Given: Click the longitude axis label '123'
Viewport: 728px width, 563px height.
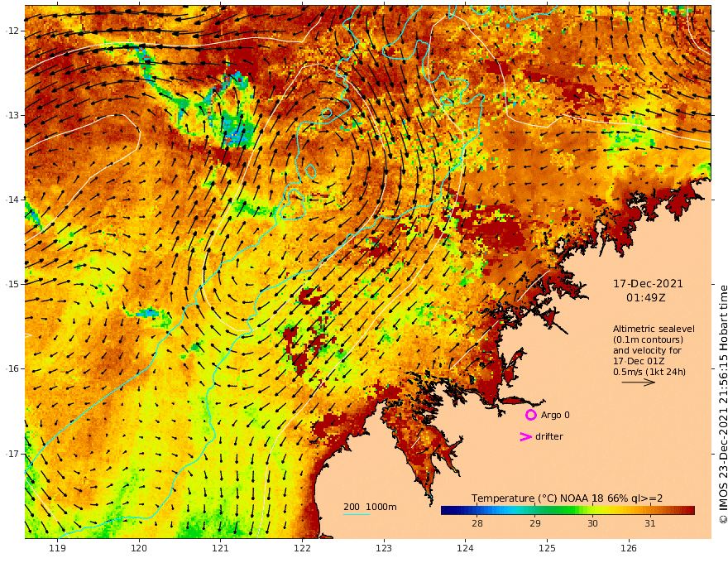Looking at the screenshot, I should point(384,548).
